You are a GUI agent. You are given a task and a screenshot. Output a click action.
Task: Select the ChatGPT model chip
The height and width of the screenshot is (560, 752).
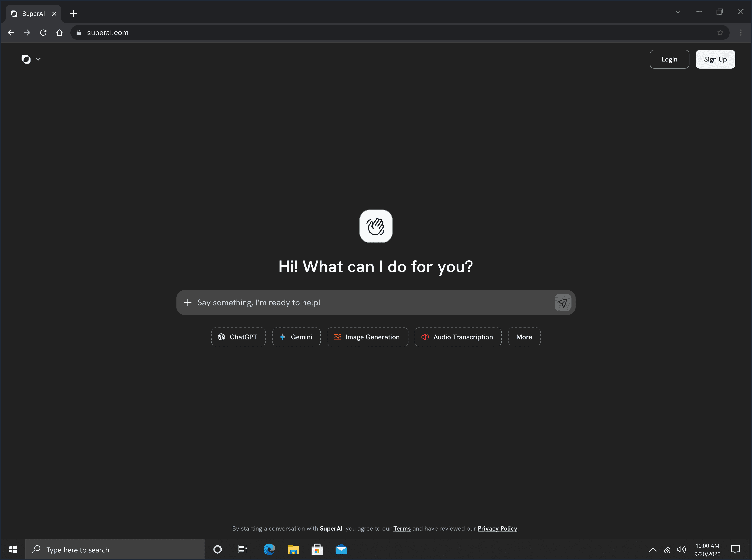(238, 337)
